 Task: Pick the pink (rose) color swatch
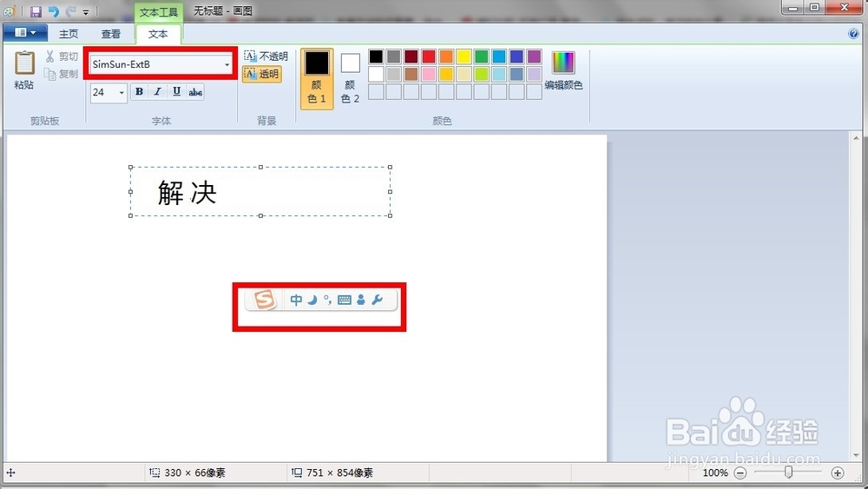(x=429, y=74)
